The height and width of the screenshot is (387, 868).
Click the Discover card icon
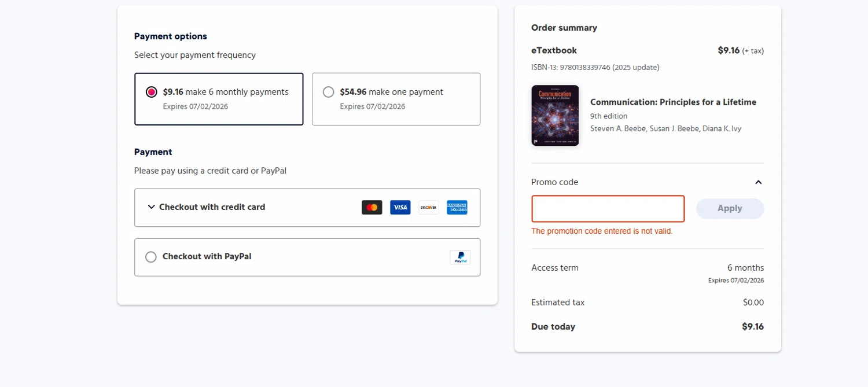(428, 207)
